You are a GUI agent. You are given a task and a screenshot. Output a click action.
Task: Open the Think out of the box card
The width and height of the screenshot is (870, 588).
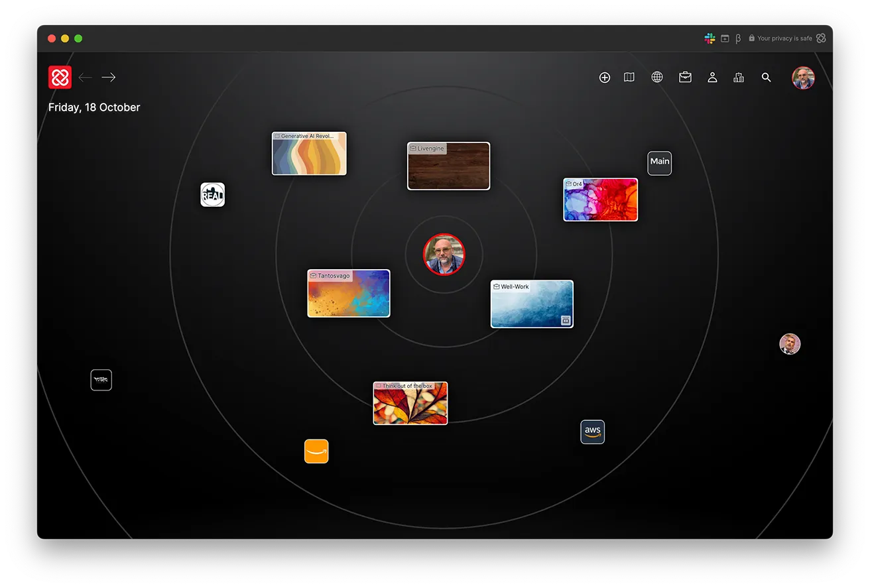410,403
